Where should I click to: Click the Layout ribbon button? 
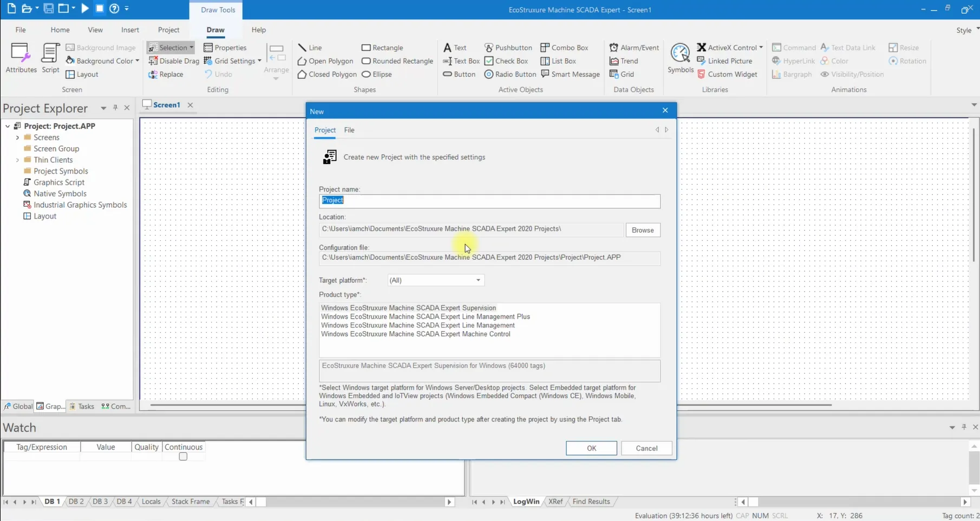click(x=82, y=74)
